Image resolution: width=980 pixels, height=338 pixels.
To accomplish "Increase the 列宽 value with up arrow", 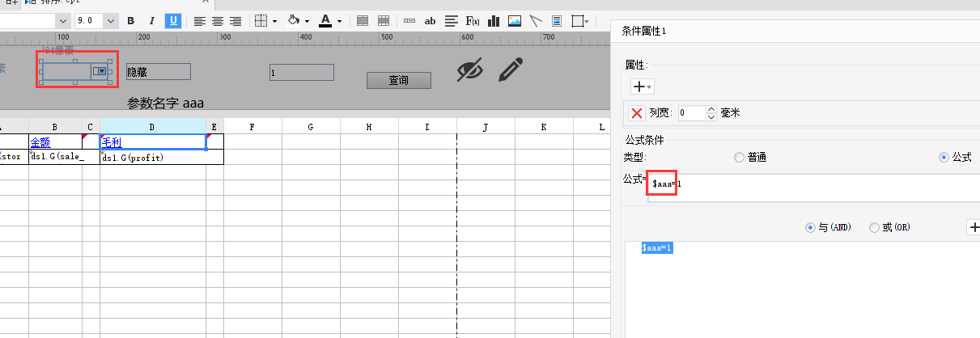I will [x=711, y=109].
